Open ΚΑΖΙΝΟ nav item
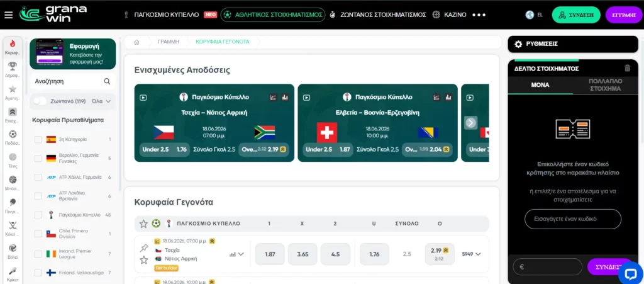 tap(449, 14)
